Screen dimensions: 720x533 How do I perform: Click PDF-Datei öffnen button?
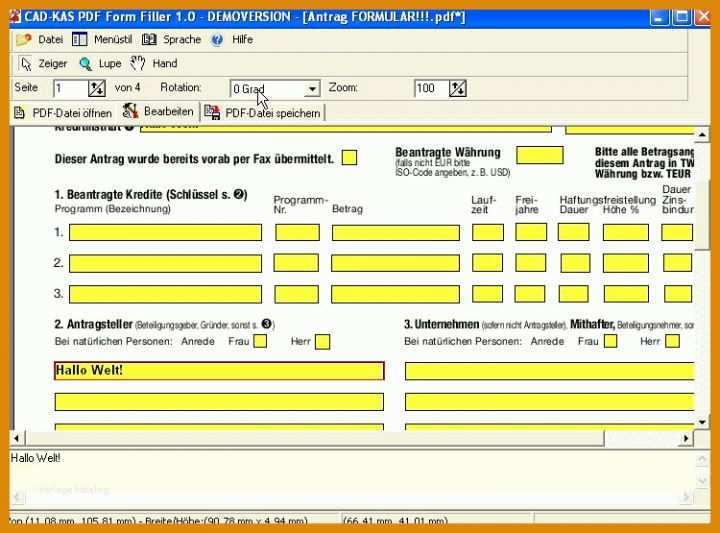pos(63,113)
